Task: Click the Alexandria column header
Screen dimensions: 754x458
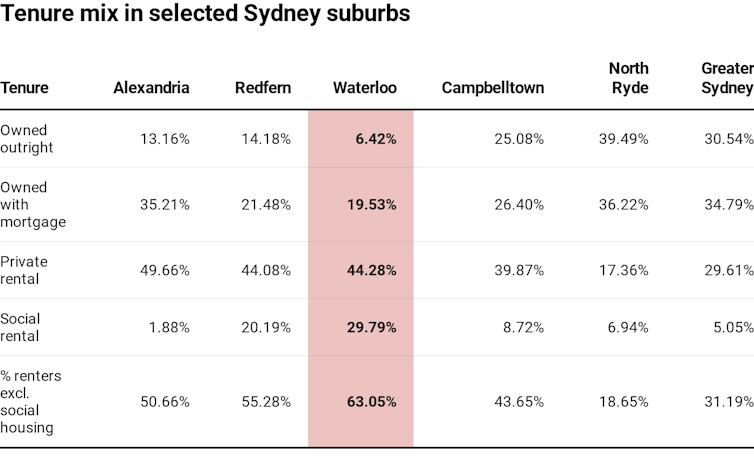Action: click(151, 88)
